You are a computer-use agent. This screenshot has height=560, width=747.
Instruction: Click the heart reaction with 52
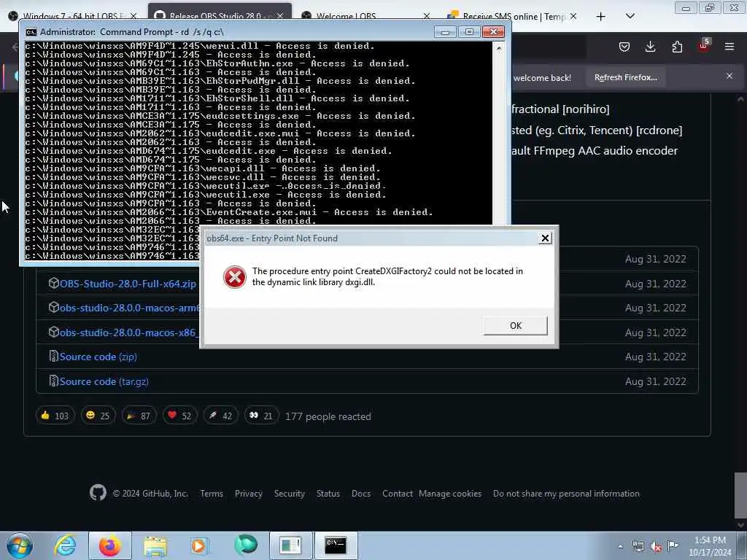(179, 416)
